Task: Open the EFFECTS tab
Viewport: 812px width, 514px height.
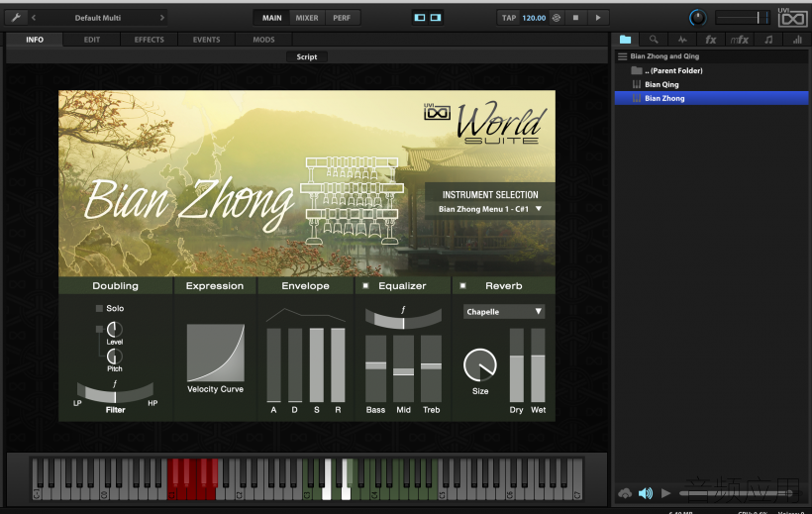Action: [150, 40]
